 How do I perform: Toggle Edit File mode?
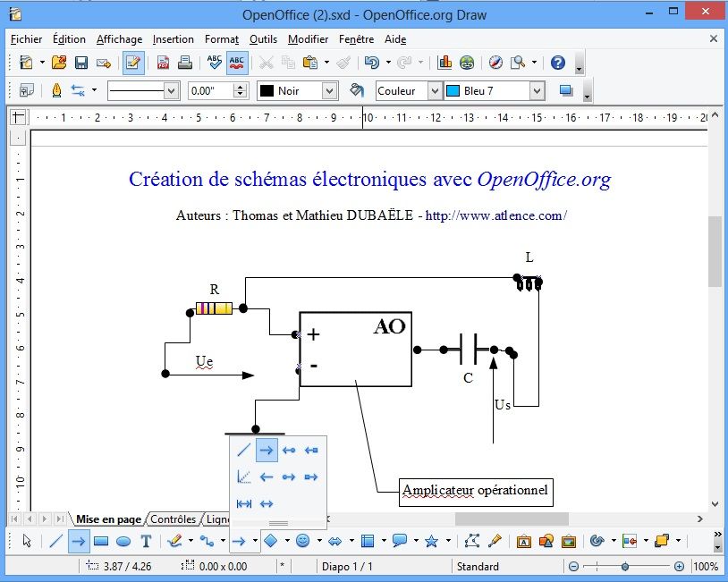point(133,63)
